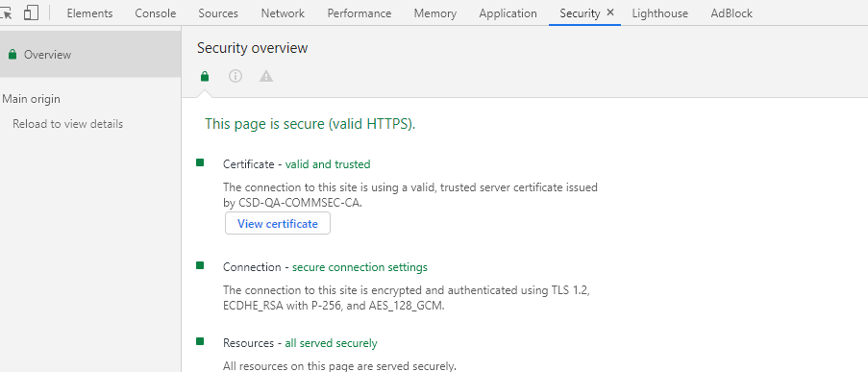Image resolution: width=868 pixels, height=372 pixels.
Task: Switch to the Network tab
Action: pos(283,13)
